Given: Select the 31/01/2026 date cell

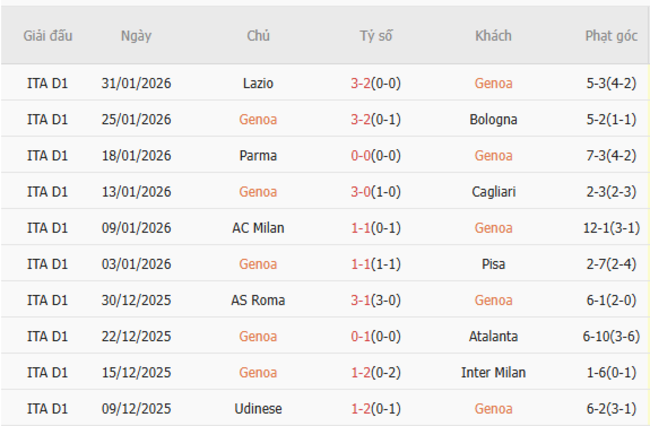Looking at the screenshot, I should point(136,84).
